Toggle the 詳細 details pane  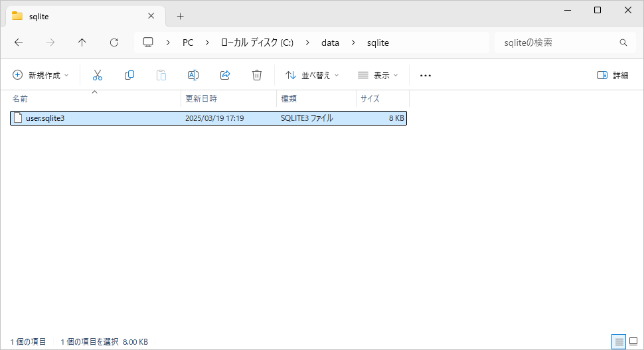[612, 75]
